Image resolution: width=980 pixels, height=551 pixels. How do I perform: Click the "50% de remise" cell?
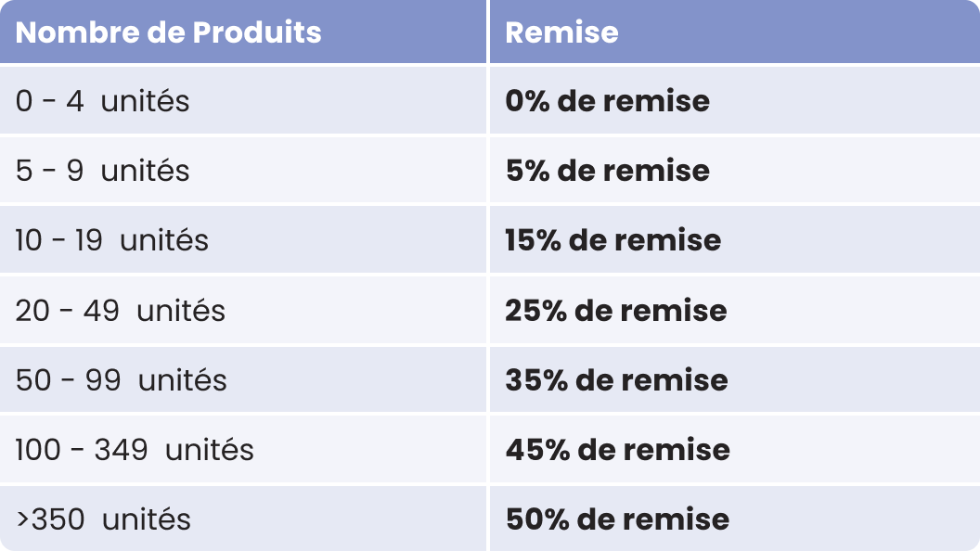(x=617, y=519)
